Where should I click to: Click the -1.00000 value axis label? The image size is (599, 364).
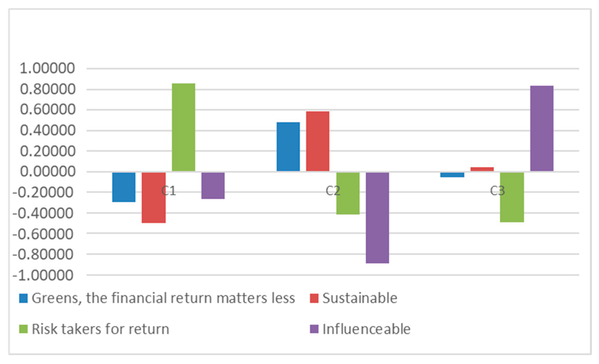43,276
